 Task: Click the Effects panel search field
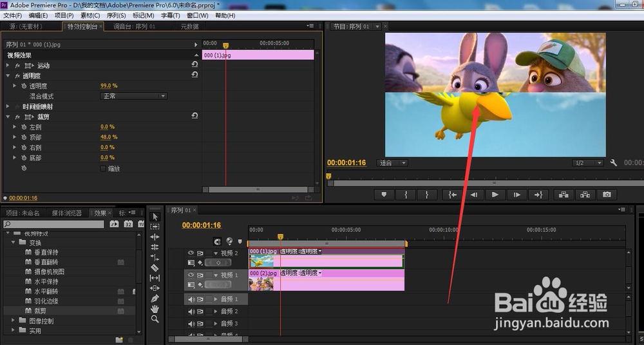pos(53,224)
